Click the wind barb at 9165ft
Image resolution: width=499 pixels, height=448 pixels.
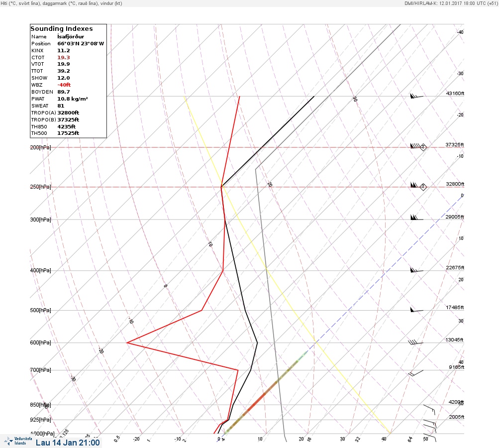415,373
